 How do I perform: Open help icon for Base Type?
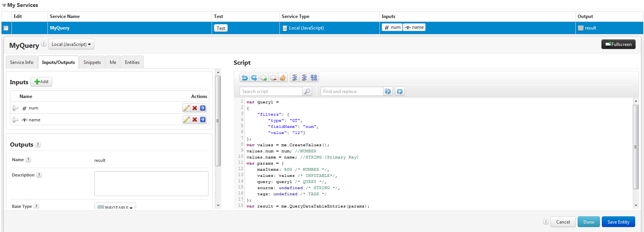[36, 206]
